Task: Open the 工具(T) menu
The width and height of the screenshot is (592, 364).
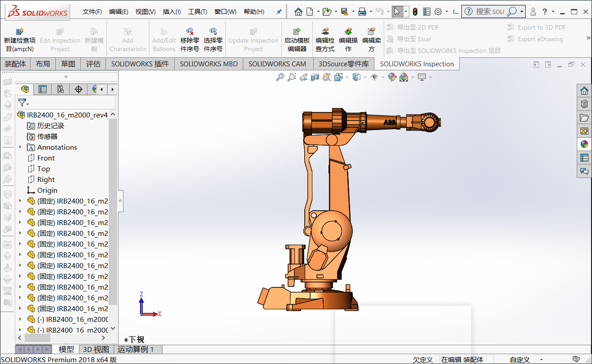Action: point(197,12)
